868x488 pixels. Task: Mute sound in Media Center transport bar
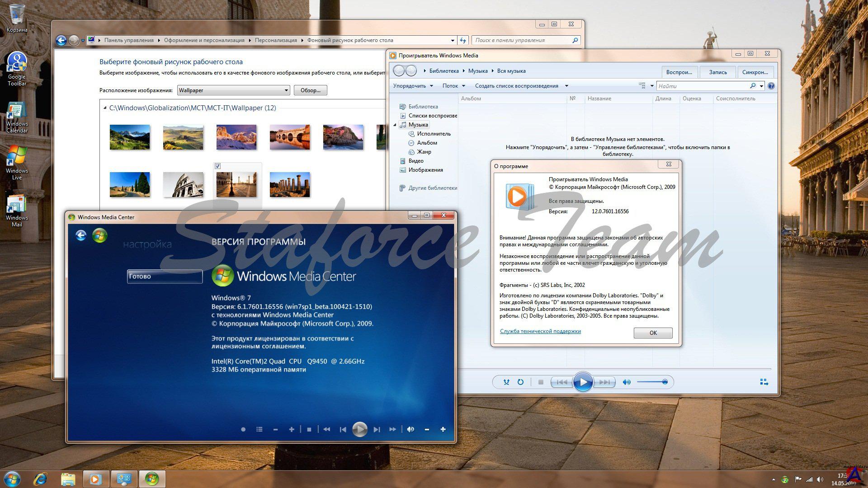click(x=410, y=429)
